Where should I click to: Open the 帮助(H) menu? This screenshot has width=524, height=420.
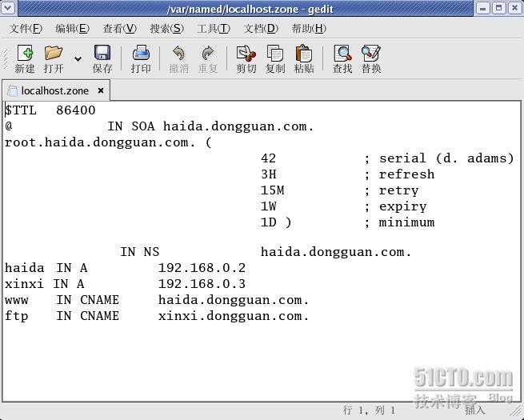tap(309, 29)
